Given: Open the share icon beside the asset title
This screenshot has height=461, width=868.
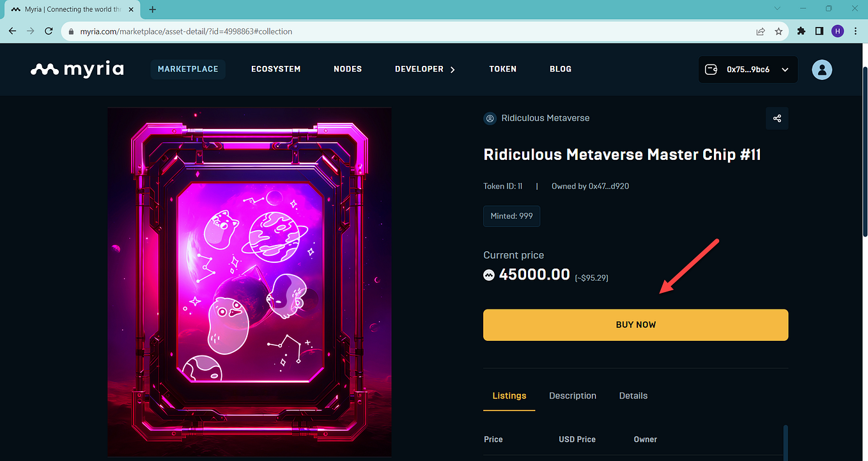Looking at the screenshot, I should 777,118.
